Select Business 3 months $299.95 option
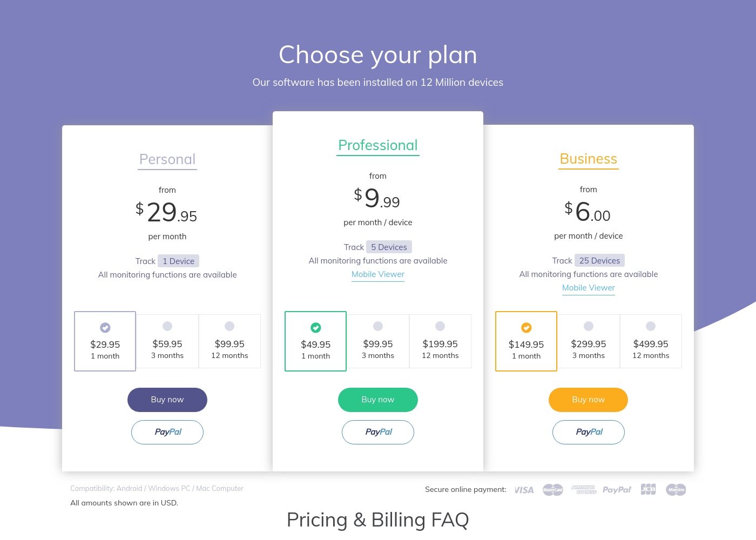The image size is (756, 540). coord(589,341)
